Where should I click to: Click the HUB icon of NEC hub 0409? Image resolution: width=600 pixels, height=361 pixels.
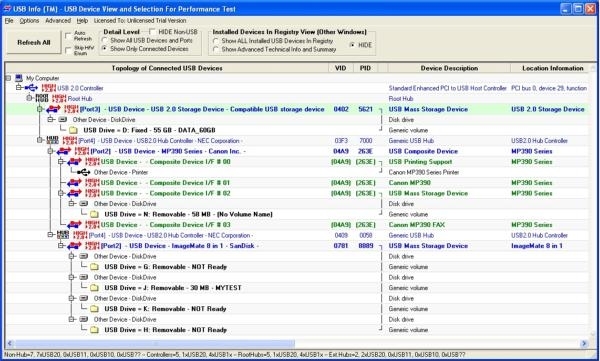pos(63,235)
